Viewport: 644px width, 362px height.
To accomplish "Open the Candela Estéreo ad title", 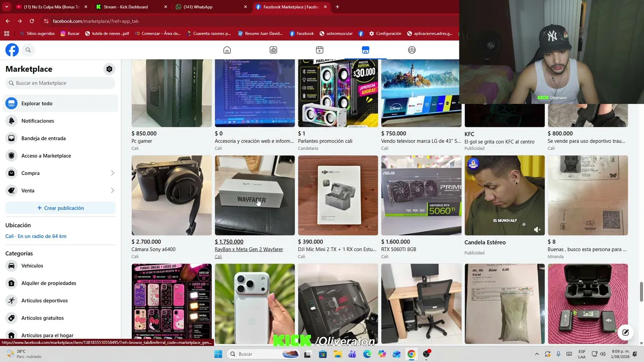I will pyautogui.click(x=485, y=242).
